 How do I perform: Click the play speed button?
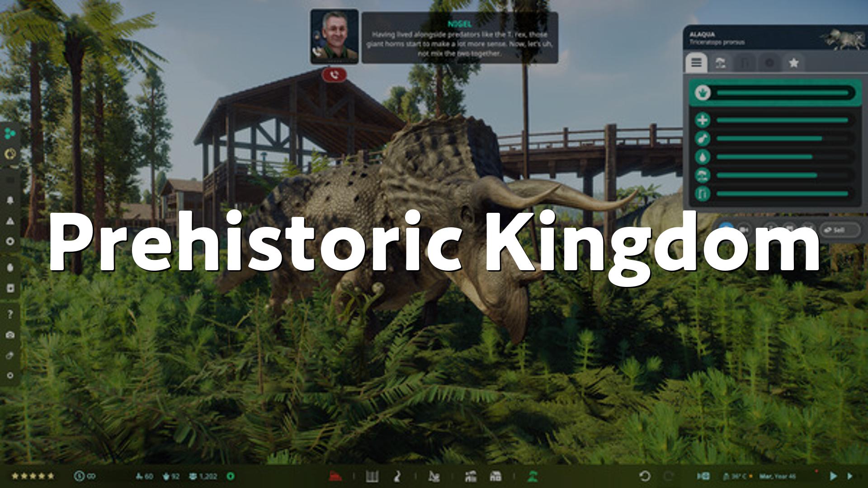[x=833, y=476]
